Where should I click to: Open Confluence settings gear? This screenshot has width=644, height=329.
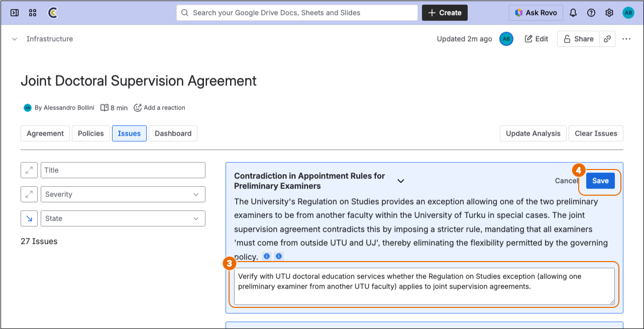(609, 13)
